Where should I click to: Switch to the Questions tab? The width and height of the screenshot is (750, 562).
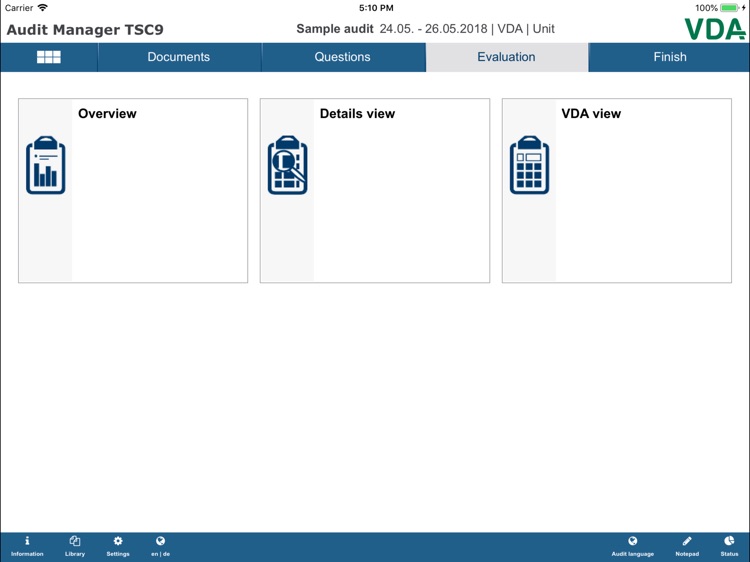pyautogui.click(x=342, y=57)
